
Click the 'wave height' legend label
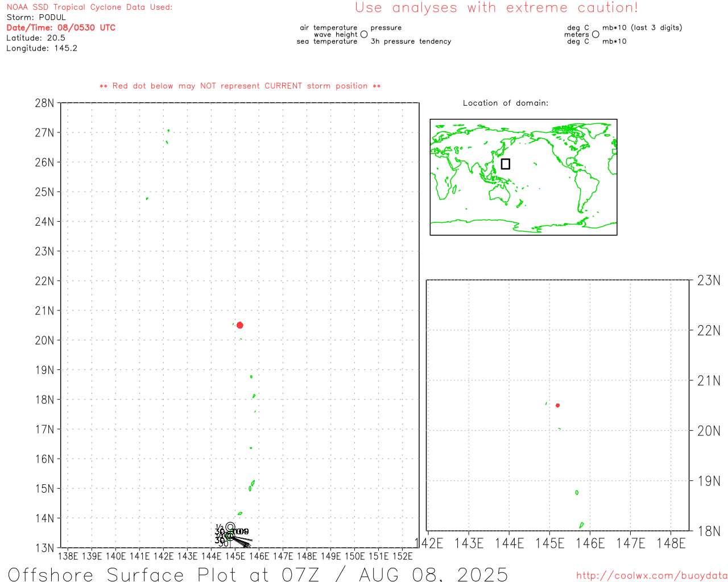click(x=336, y=34)
